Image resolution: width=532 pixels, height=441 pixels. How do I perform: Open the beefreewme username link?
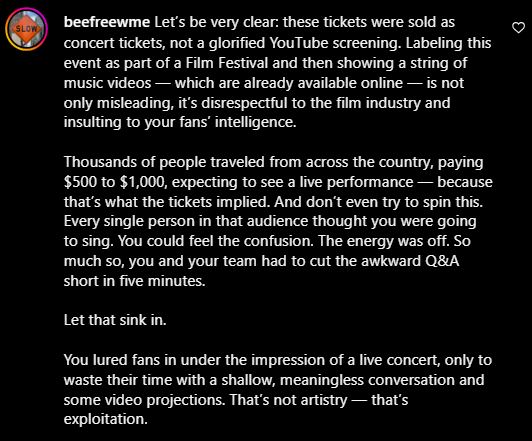point(107,22)
